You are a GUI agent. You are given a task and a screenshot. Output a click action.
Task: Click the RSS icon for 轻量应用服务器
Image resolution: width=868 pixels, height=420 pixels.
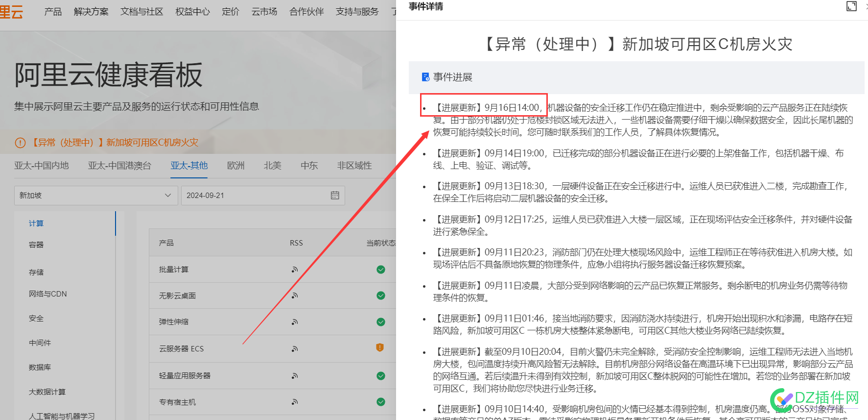pyautogui.click(x=295, y=376)
